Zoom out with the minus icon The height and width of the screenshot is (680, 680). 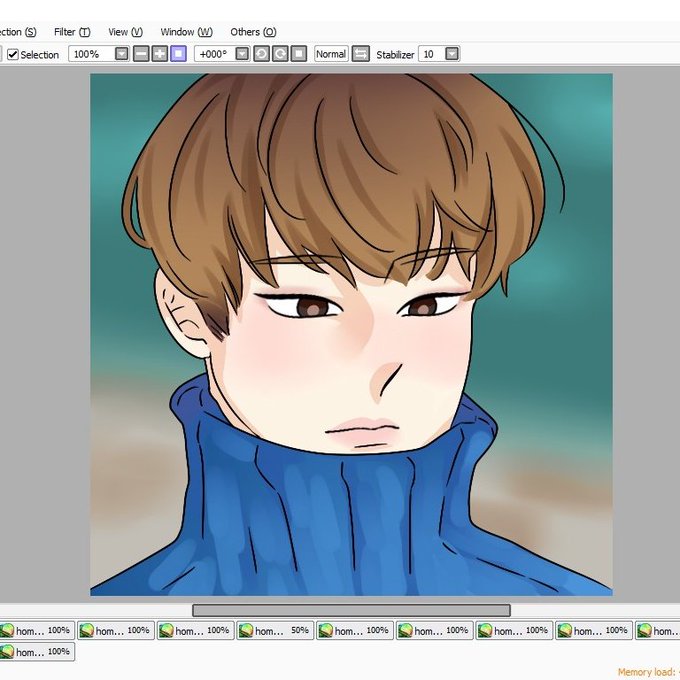pos(141,54)
